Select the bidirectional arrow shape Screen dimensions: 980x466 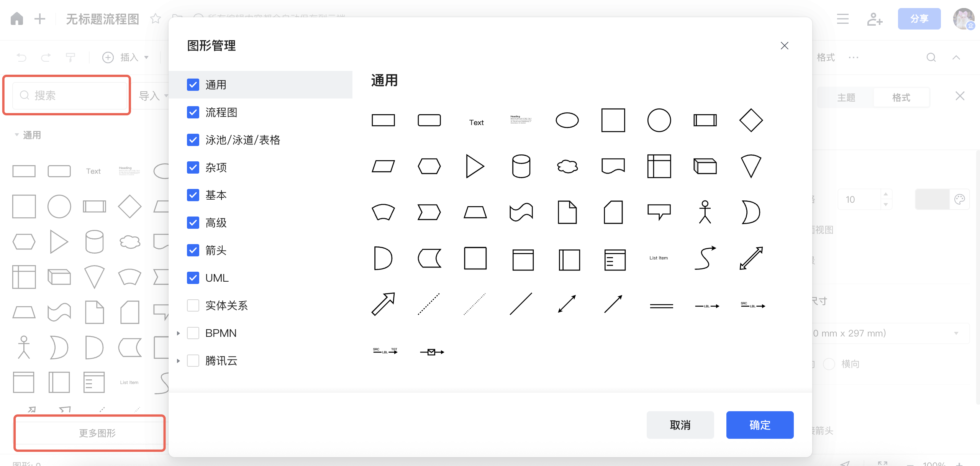751,258
